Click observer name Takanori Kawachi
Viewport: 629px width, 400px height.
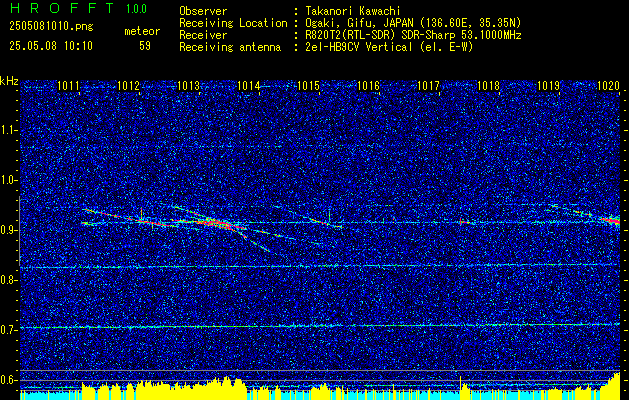point(353,11)
